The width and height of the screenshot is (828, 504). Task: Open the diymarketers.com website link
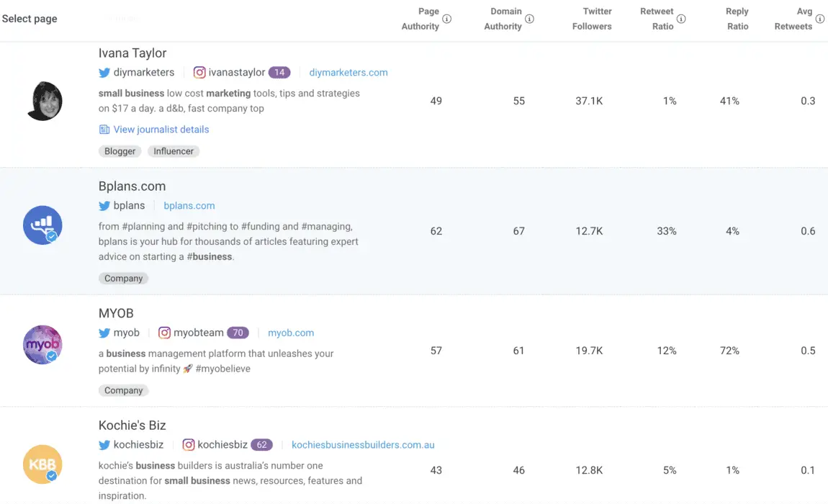[348, 73]
